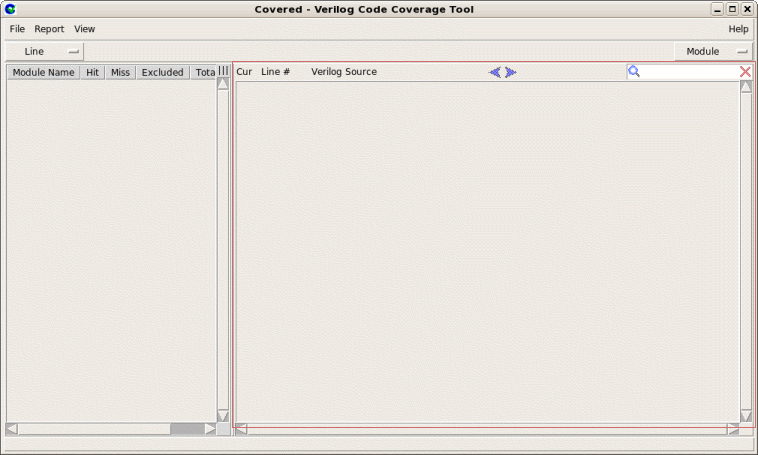Image resolution: width=758 pixels, height=455 pixels.
Task: Click module list scroll-down arrow
Action: point(223,416)
